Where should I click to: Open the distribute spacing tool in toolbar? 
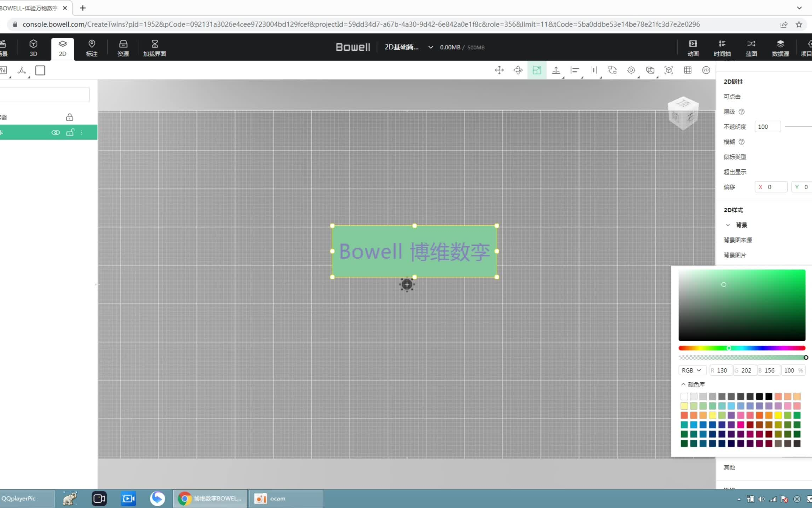[594, 70]
